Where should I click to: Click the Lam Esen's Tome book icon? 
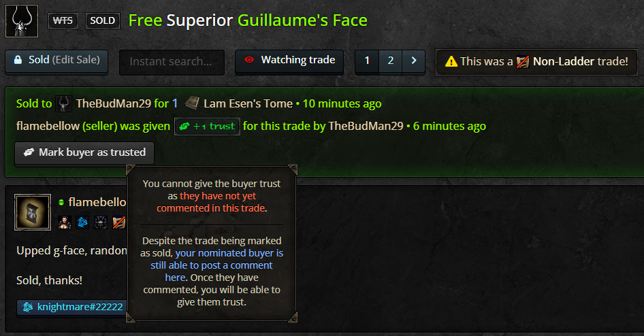click(192, 103)
